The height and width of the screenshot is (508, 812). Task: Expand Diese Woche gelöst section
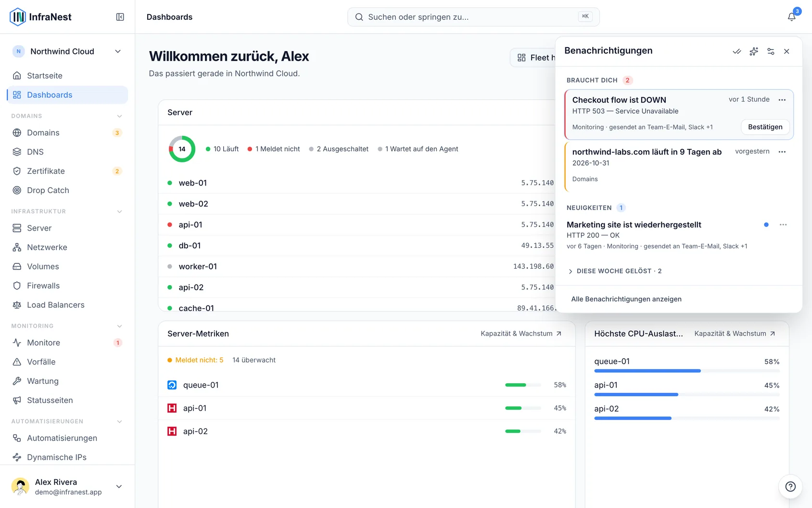tap(615, 271)
